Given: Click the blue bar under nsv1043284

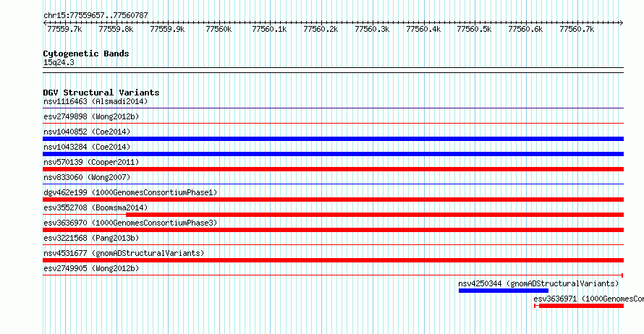Looking at the screenshot, I should [x=333, y=154].
